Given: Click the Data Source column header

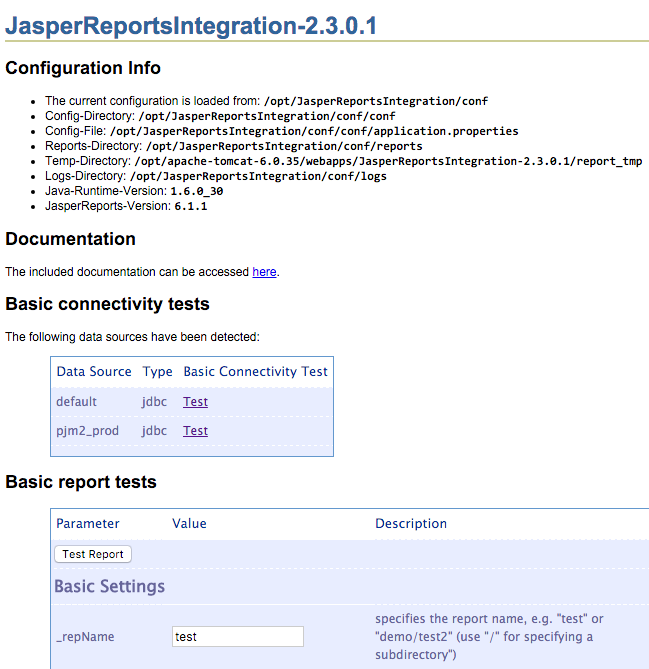Looking at the screenshot, I should [94, 372].
